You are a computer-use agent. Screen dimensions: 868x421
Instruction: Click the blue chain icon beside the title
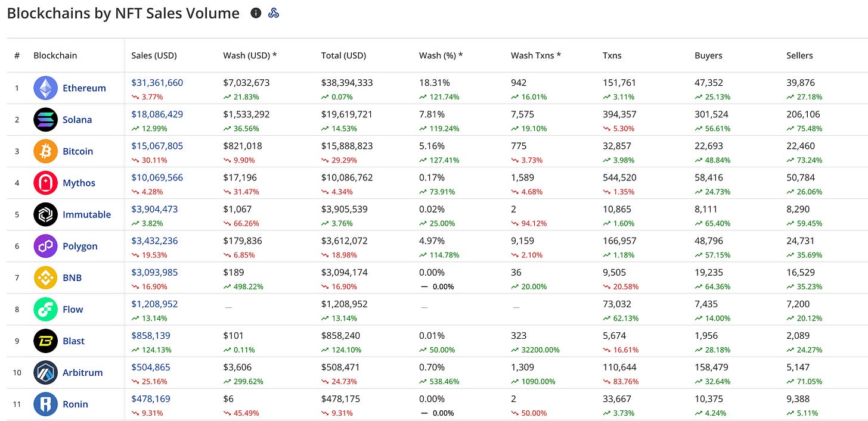tap(274, 13)
